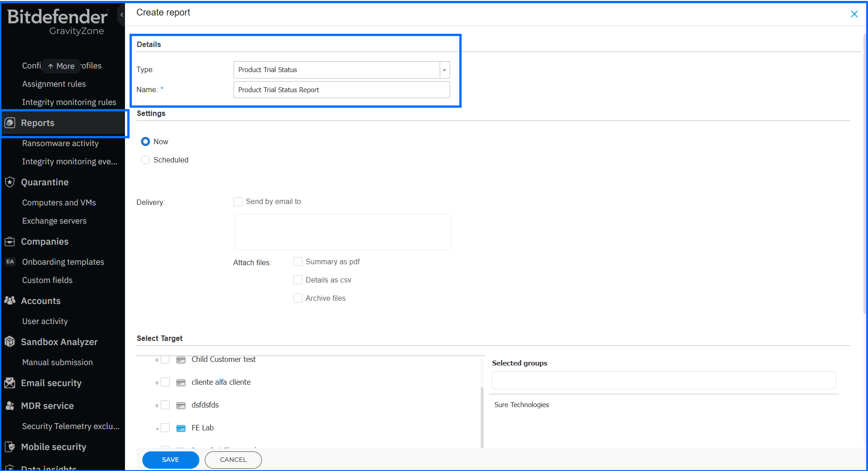This screenshot has width=868, height=471.
Task: Click the Accounts people icon
Action: 10,300
